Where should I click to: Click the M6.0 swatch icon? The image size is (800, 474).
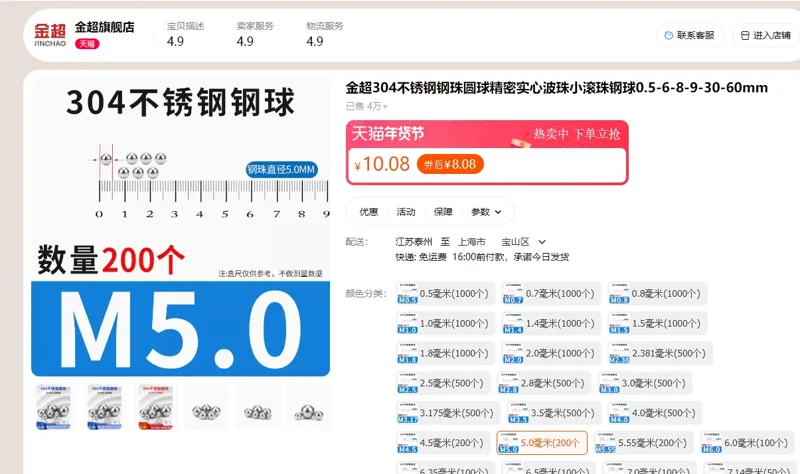tap(712, 443)
